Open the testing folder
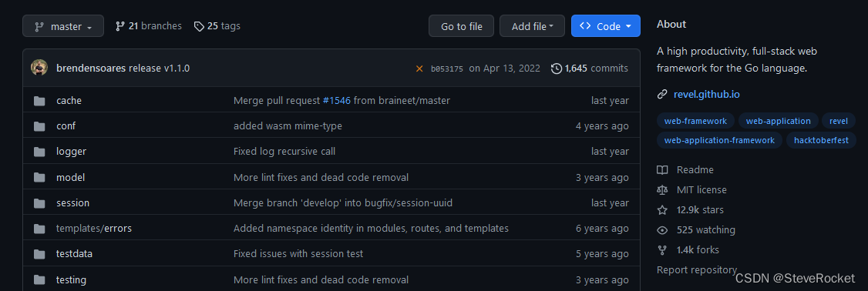868x291 pixels. pos(72,280)
